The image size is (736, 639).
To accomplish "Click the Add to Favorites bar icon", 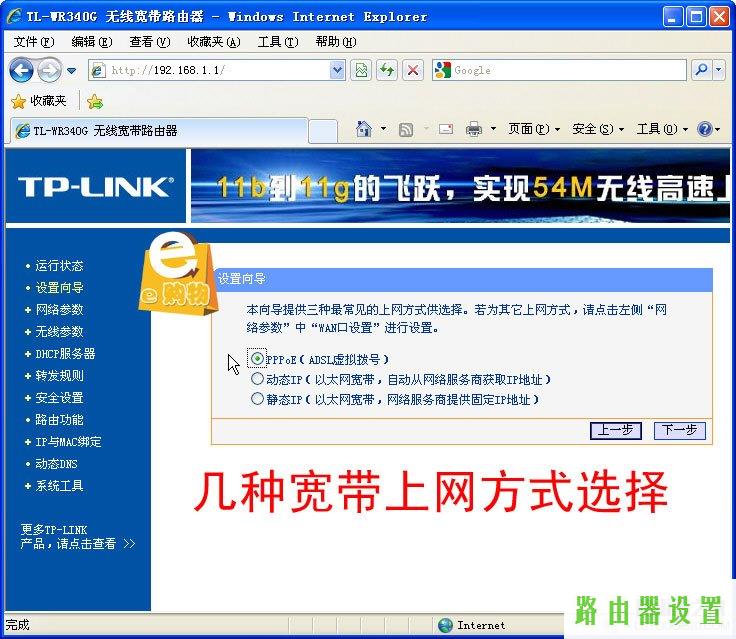I will pos(95,101).
